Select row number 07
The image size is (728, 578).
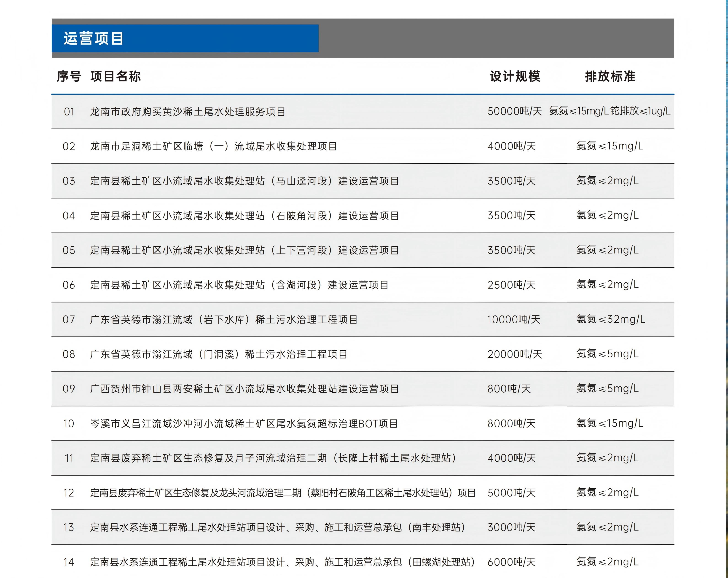pyautogui.click(x=69, y=319)
